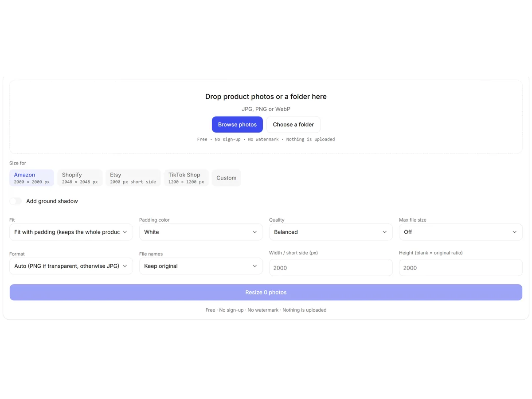Select the Shopify size preset
532x399 pixels.
(x=80, y=178)
